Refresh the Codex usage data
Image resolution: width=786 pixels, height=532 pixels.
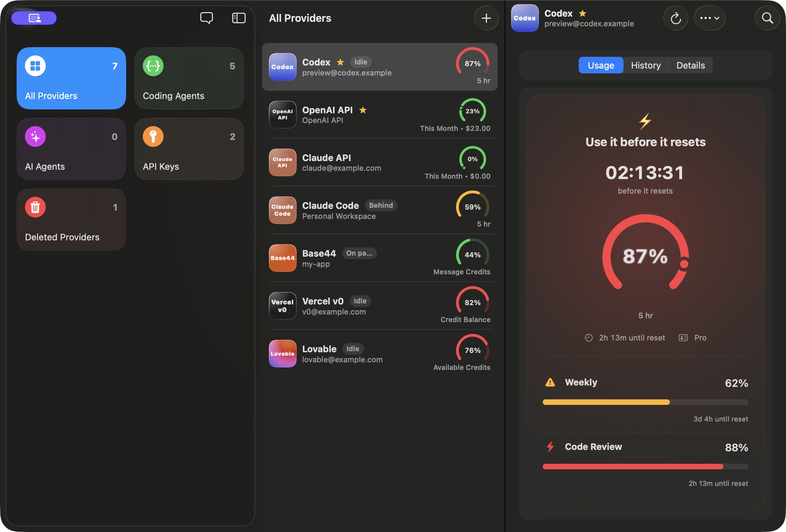click(x=675, y=18)
